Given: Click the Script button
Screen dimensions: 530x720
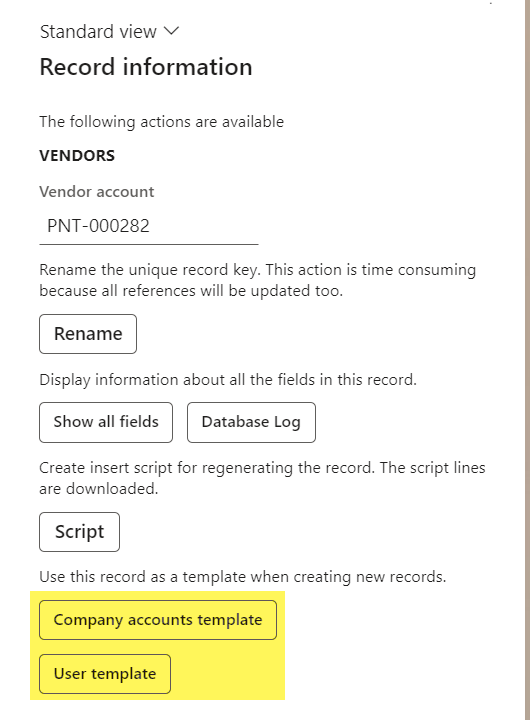Looking at the screenshot, I should coord(79,532).
